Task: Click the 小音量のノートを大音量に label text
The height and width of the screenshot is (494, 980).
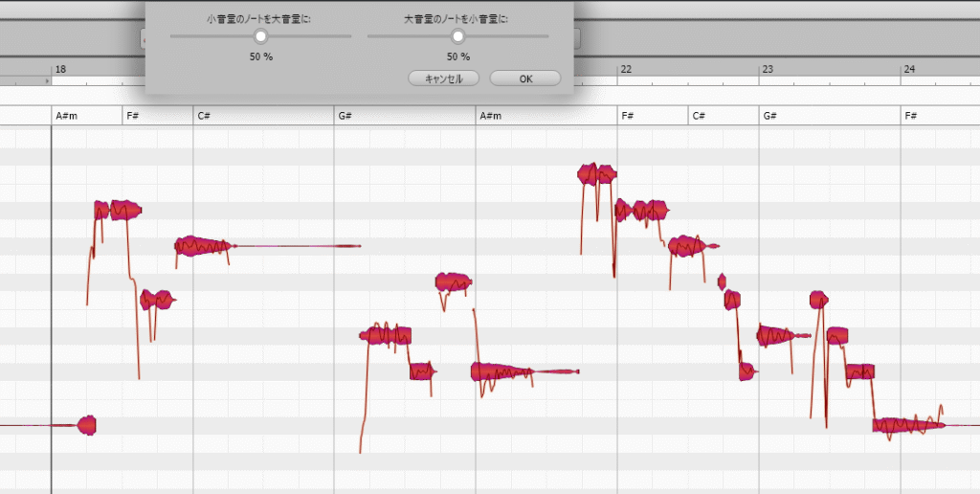Action: pos(259,19)
